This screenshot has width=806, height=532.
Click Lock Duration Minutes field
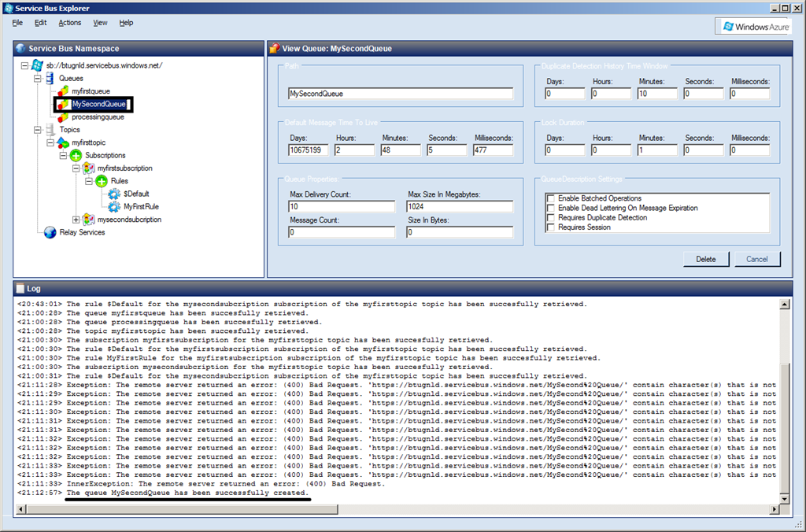pyautogui.click(x=657, y=150)
